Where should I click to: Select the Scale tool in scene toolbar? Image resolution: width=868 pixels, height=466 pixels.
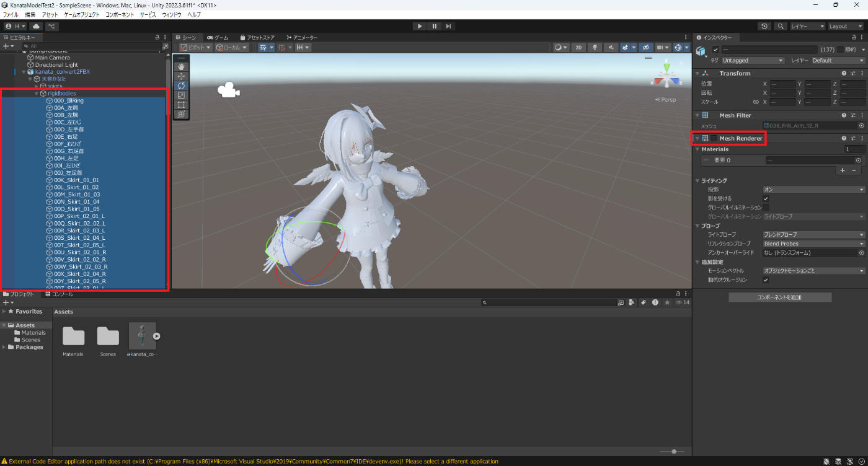(181, 95)
